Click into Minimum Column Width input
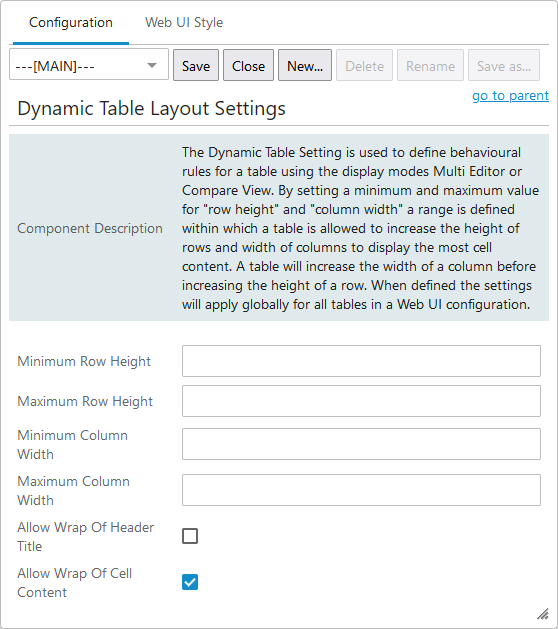This screenshot has height=629, width=558. point(361,444)
